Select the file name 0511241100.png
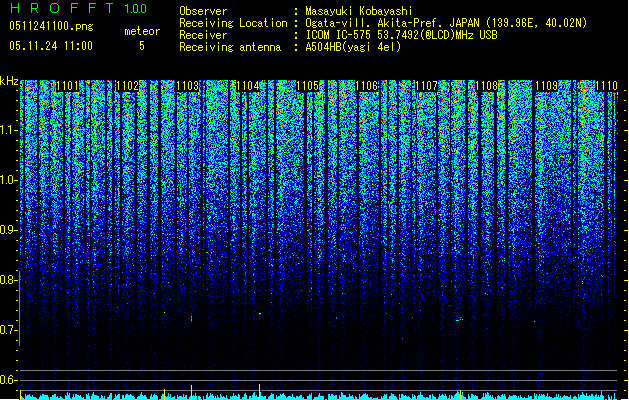Image resolution: width=629 pixels, height=400 pixels. [x=51, y=27]
